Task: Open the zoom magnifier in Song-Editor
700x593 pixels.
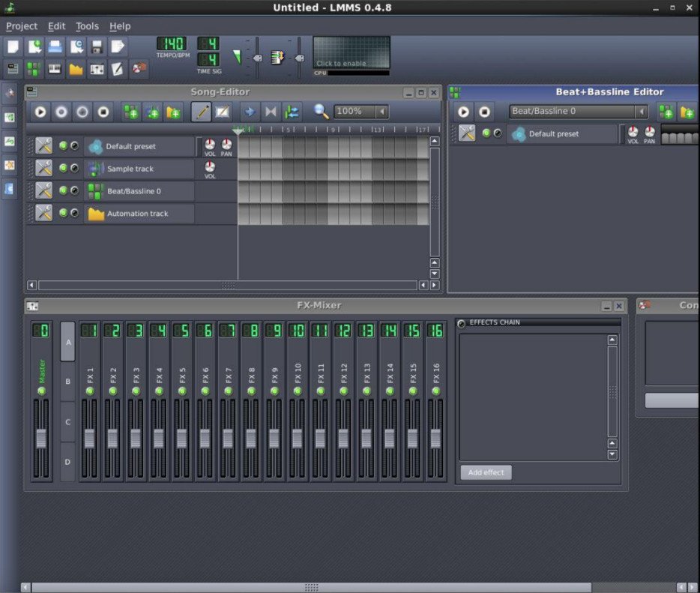Action: 320,112
